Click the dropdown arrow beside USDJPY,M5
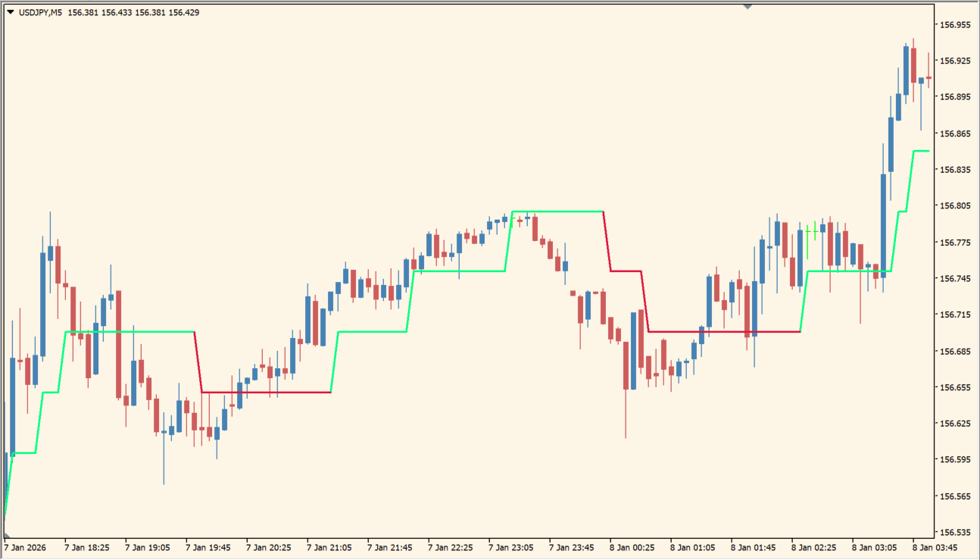The height and width of the screenshot is (560, 980). (x=10, y=12)
